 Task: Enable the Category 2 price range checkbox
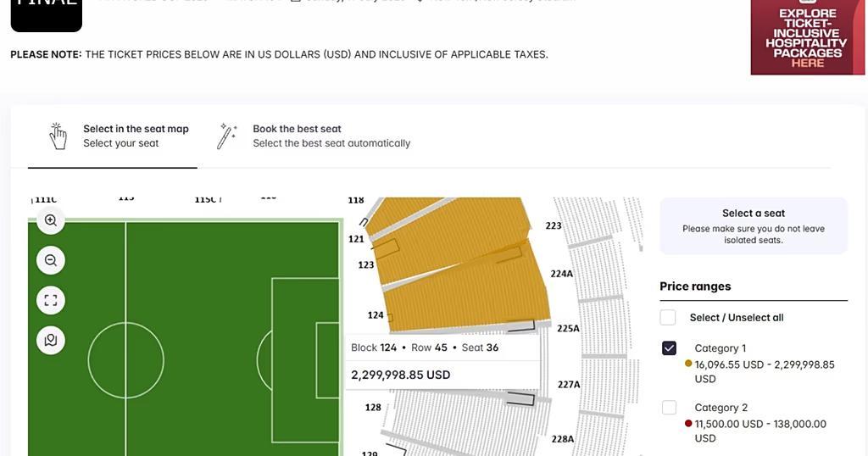669,408
